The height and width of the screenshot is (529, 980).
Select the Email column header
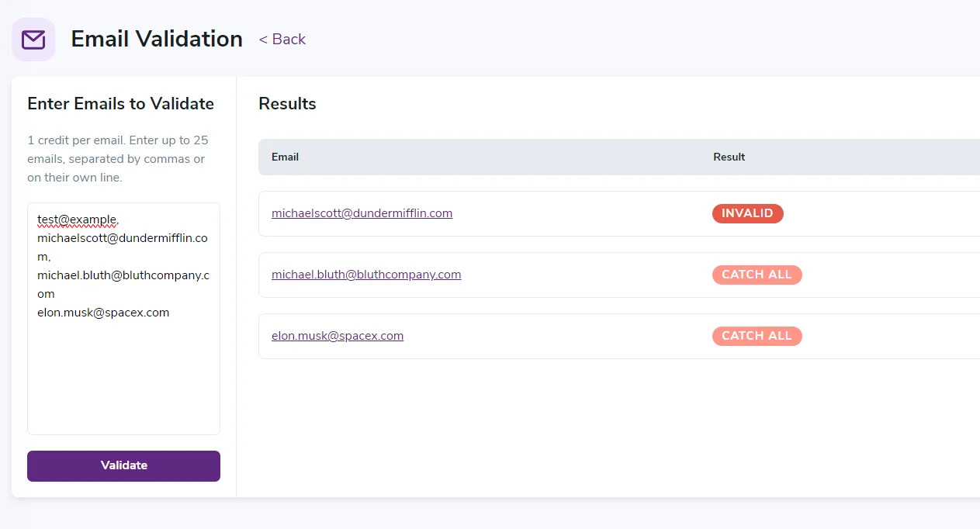[x=285, y=157]
